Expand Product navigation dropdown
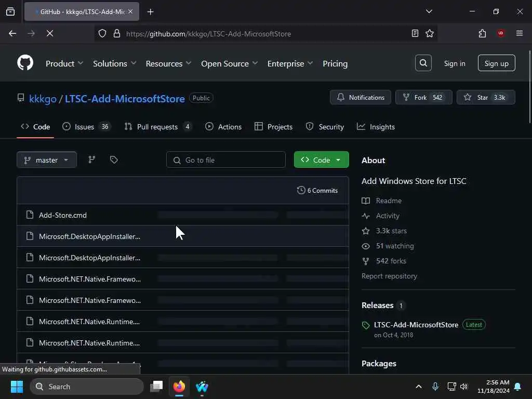The width and height of the screenshot is (532, 399). click(64, 63)
